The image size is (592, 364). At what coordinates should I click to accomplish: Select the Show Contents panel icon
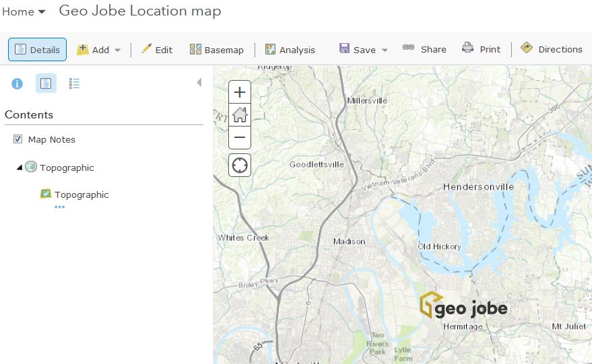click(x=46, y=83)
